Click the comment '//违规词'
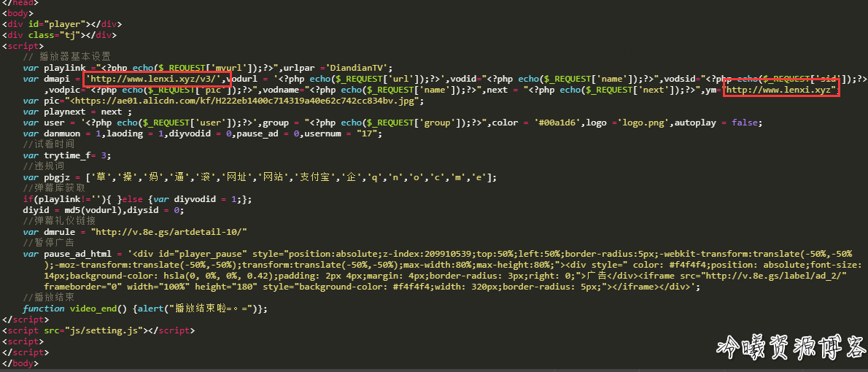Image resolution: width=868 pixels, height=372 pixels. coord(43,166)
